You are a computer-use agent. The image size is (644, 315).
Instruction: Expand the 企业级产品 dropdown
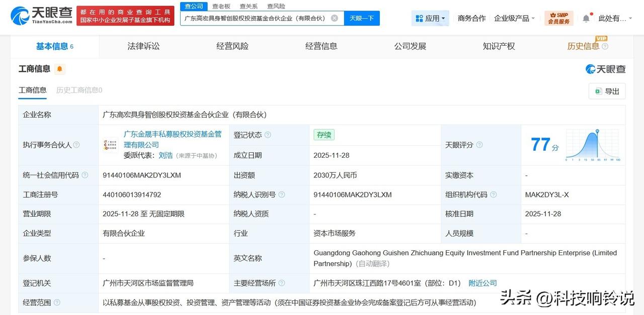(x=514, y=17)
